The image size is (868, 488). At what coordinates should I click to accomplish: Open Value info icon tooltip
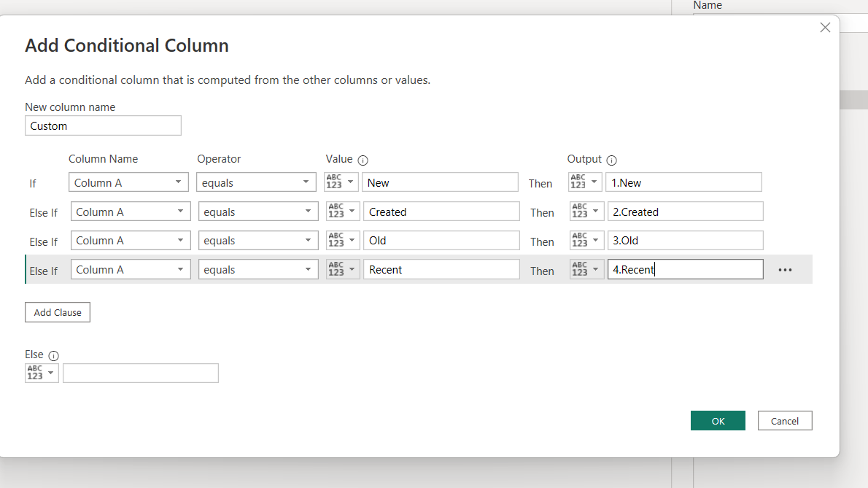click(x=363, y=160)
